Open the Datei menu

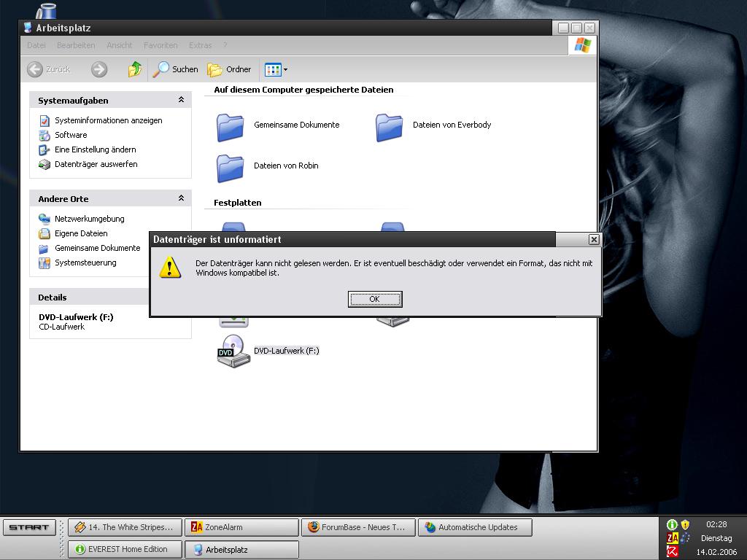pos(36,45)
